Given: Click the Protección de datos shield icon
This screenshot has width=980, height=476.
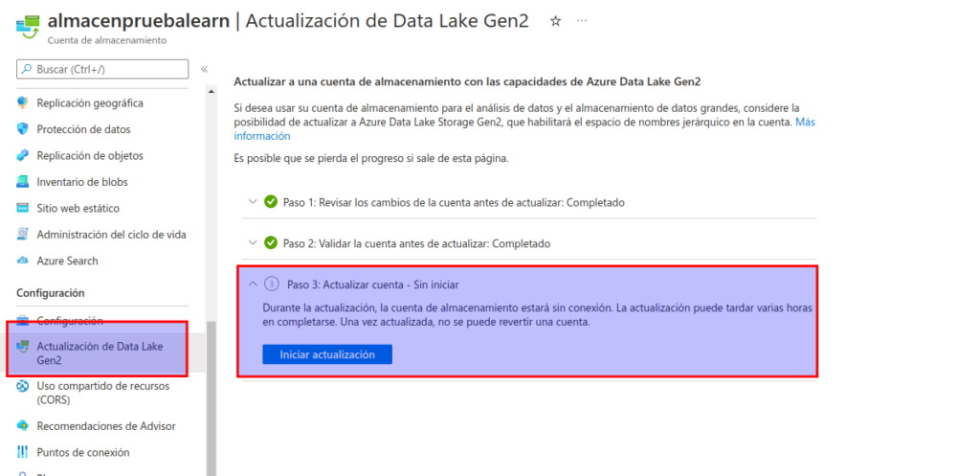Looking at the screenshot, I should 23,129.
